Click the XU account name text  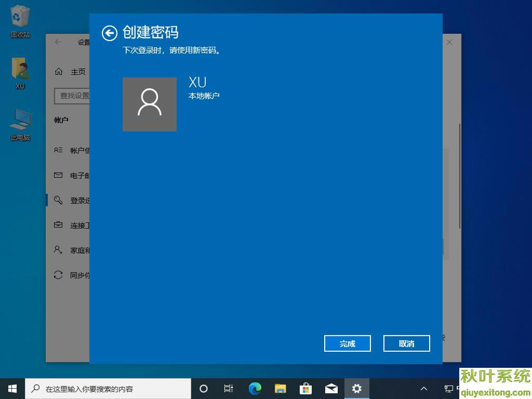pos(197,82)
